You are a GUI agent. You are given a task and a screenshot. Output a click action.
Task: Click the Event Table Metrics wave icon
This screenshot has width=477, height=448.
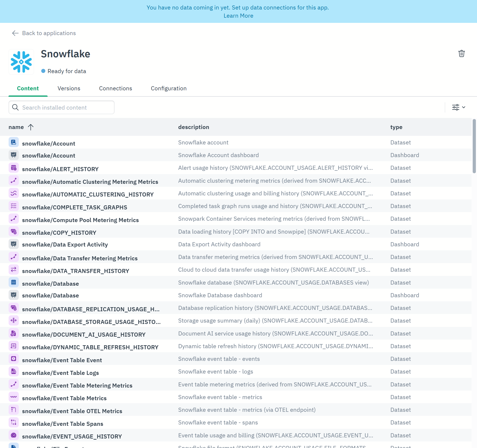[14, 397]
